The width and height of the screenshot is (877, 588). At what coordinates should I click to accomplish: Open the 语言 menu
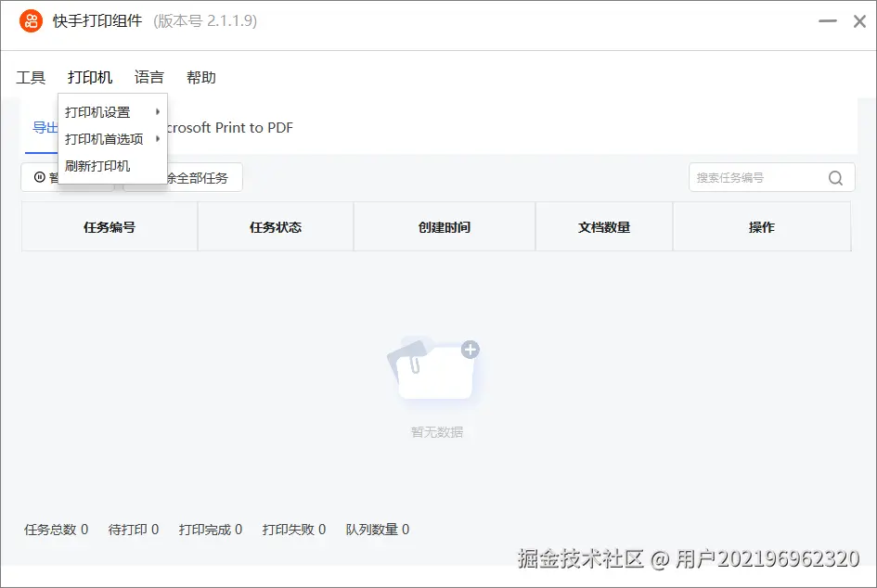[148, 77]
